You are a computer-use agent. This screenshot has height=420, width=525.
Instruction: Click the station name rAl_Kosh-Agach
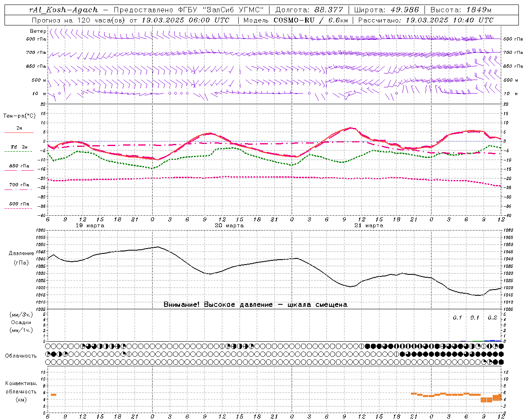(63, 10)
